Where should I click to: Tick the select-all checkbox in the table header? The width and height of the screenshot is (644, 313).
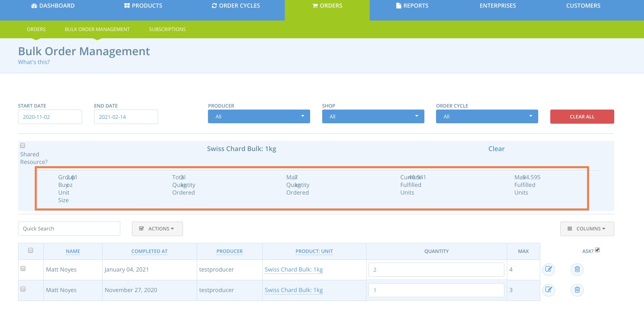(x=31, y=250)
